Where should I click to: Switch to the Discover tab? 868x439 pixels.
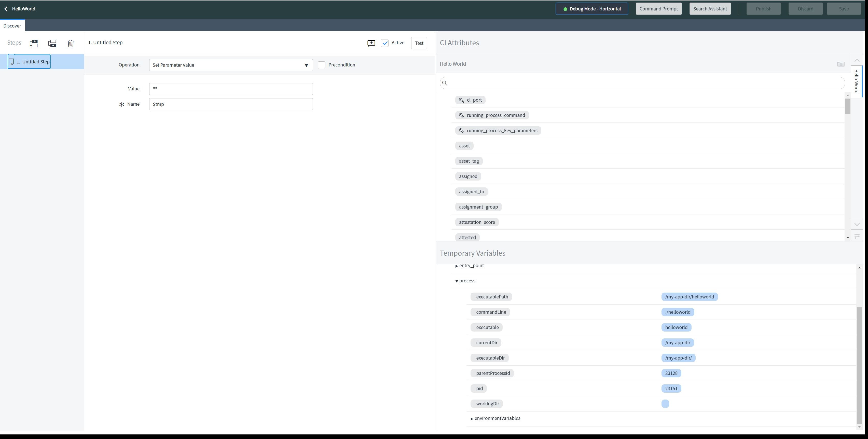[12, 25]
